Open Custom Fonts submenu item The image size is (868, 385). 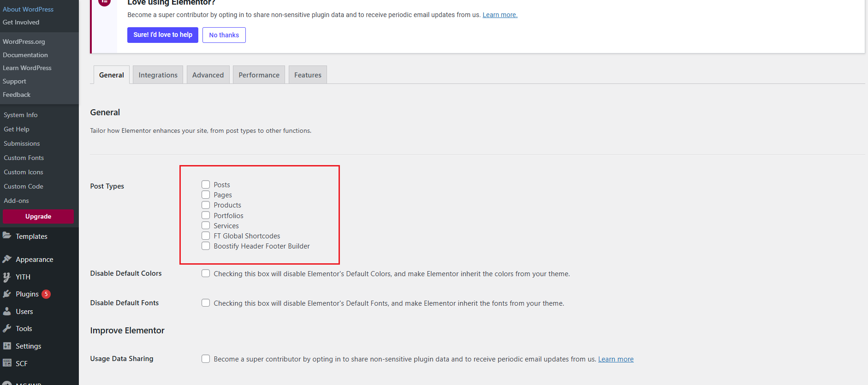click(24, 158)
